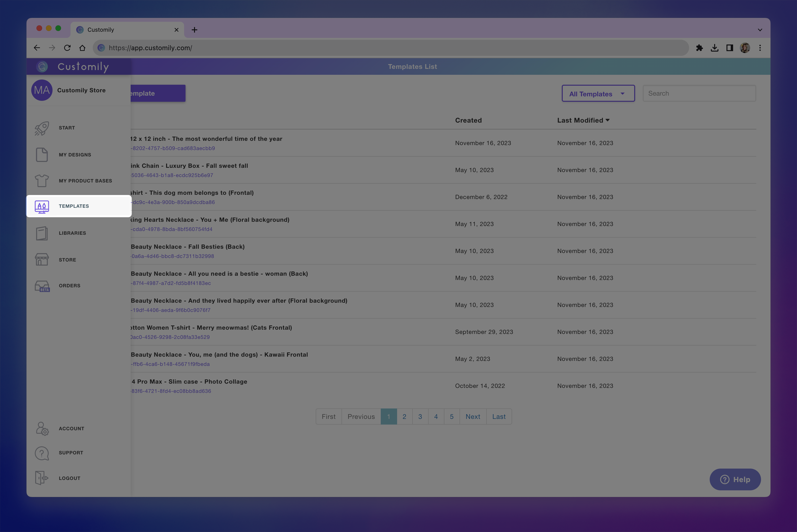Expand the All Templates dropdown
This screenshot has width=797, height=532.
(598, 94)
